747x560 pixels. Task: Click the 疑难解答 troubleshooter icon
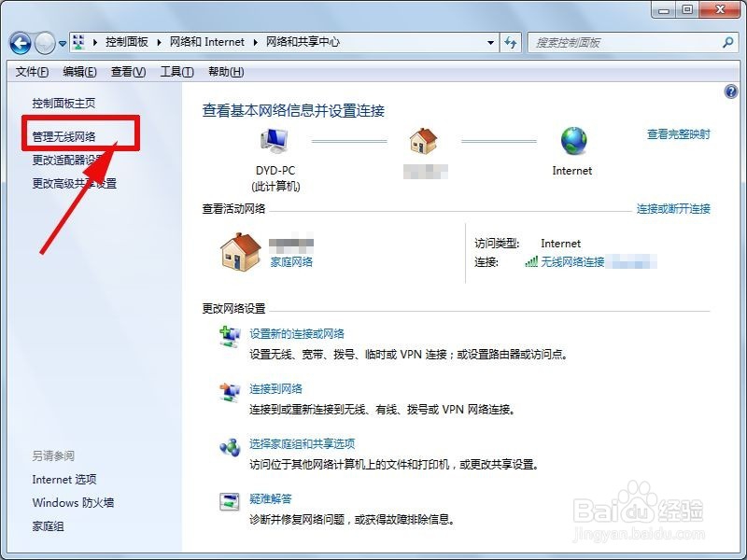[230, 501]
